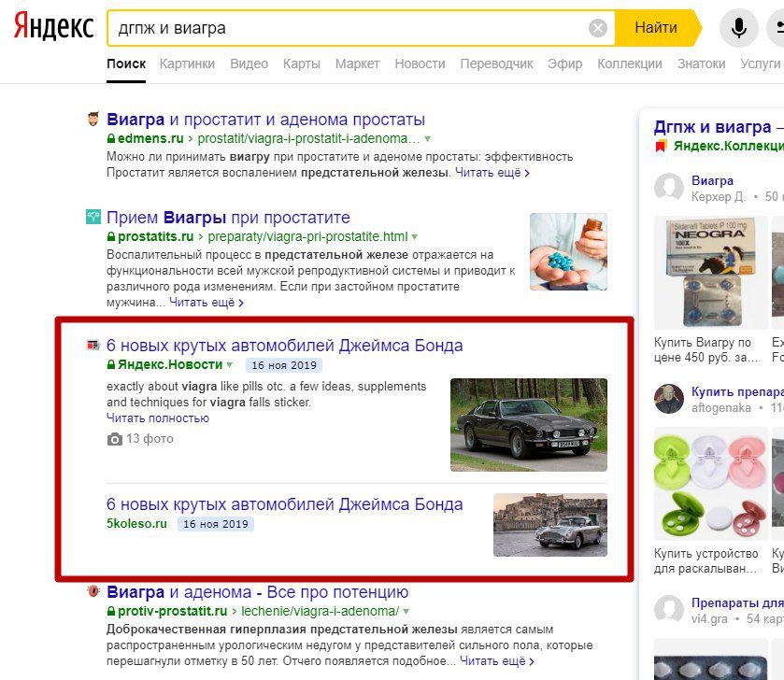Switch to the Новости tab

[420, 64]
